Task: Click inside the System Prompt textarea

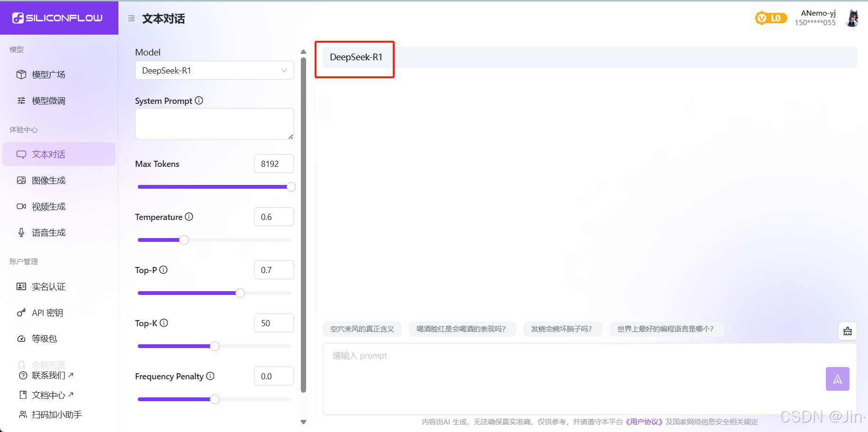Action: (215, 124)
